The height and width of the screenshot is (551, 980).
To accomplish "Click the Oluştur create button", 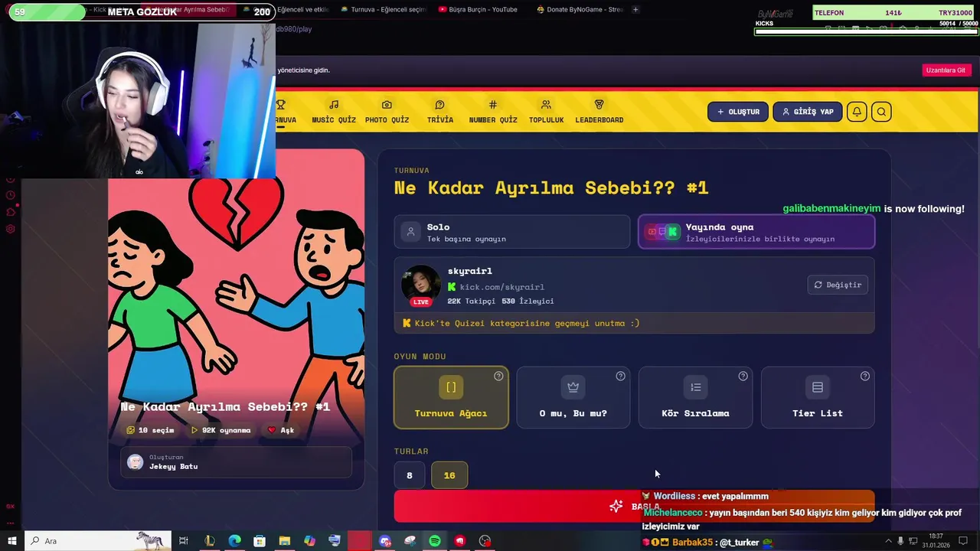I will (738, 112).
